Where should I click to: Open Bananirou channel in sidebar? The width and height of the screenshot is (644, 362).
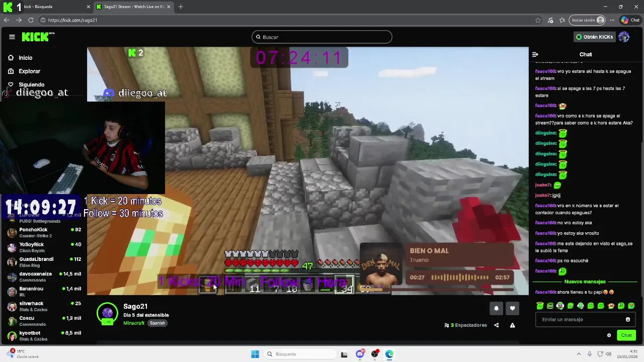(44, 291)
